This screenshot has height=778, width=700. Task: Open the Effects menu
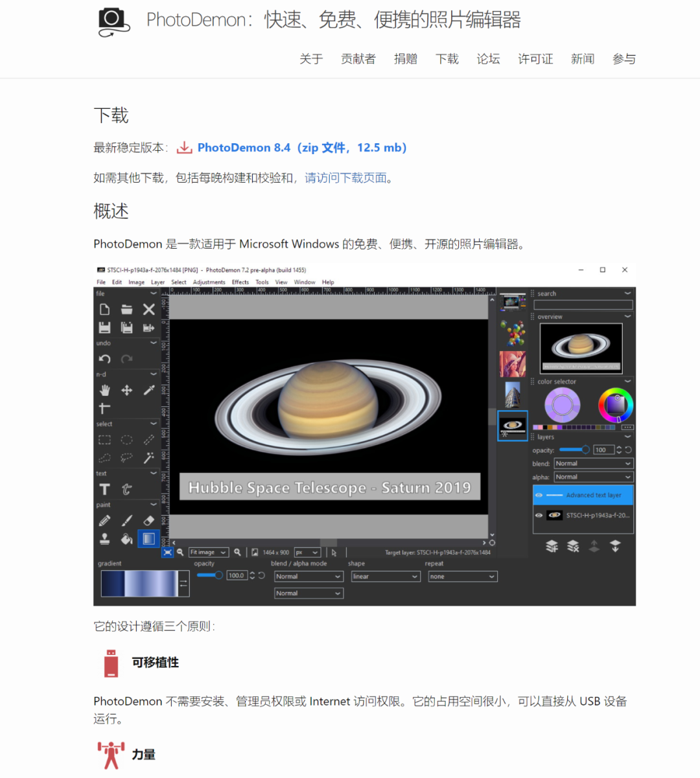[x=240, y=282]
